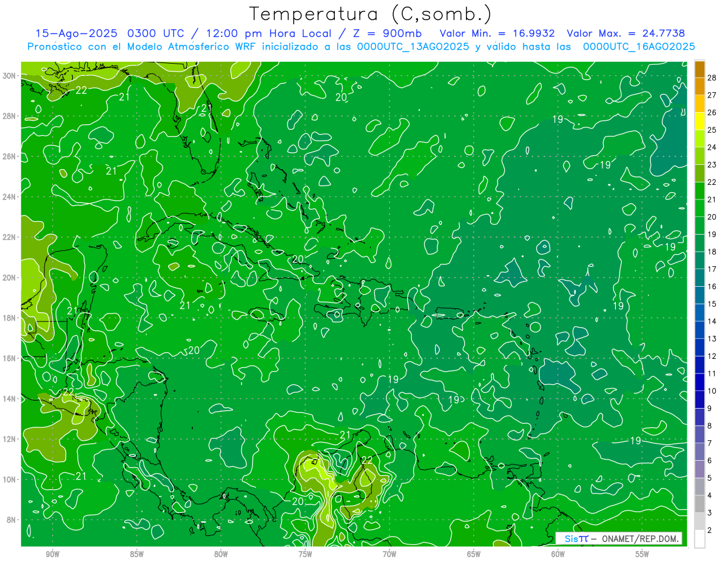This screenshot has width=728, height=562.
Task: Click the dark blue swatch between 10 and 11
Action: click(699, 383)
